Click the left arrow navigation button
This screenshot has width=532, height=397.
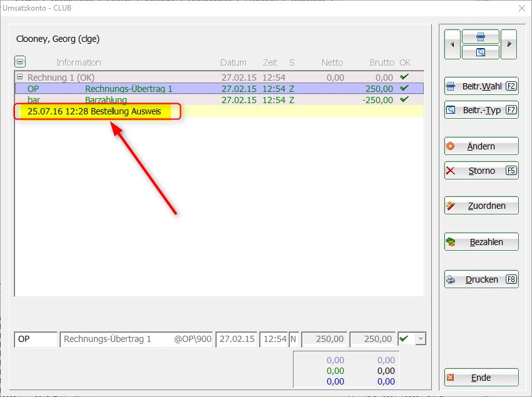452,44
